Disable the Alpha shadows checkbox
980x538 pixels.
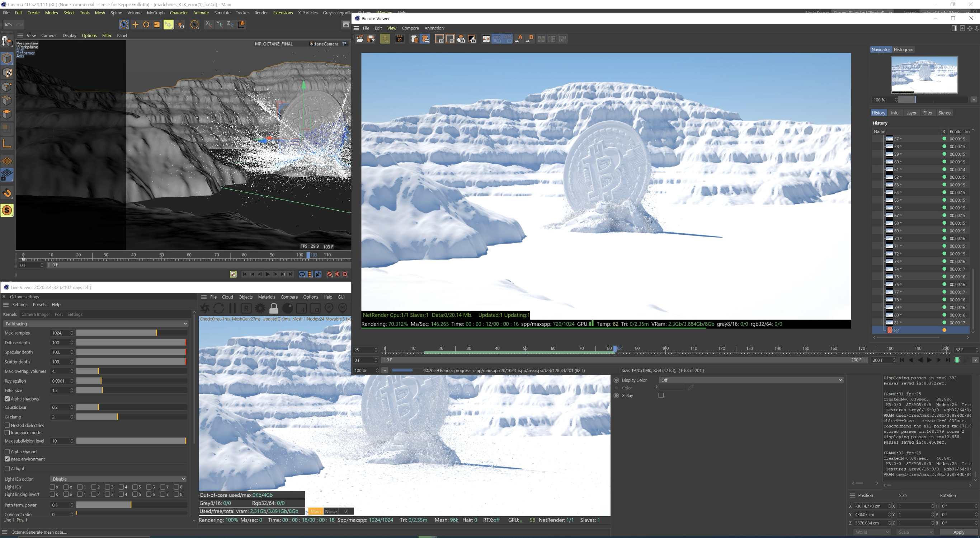(x=7, y=399)
